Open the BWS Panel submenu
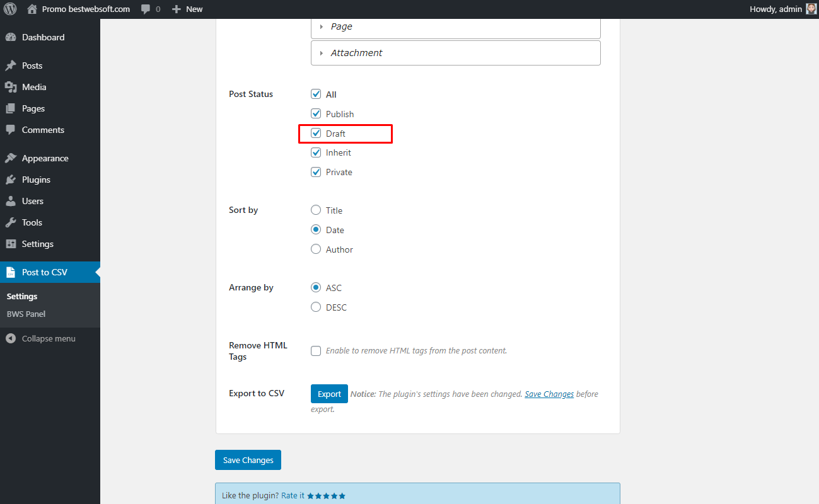The image size is (819, 504). pyautogui.click(x=26, y=314)
